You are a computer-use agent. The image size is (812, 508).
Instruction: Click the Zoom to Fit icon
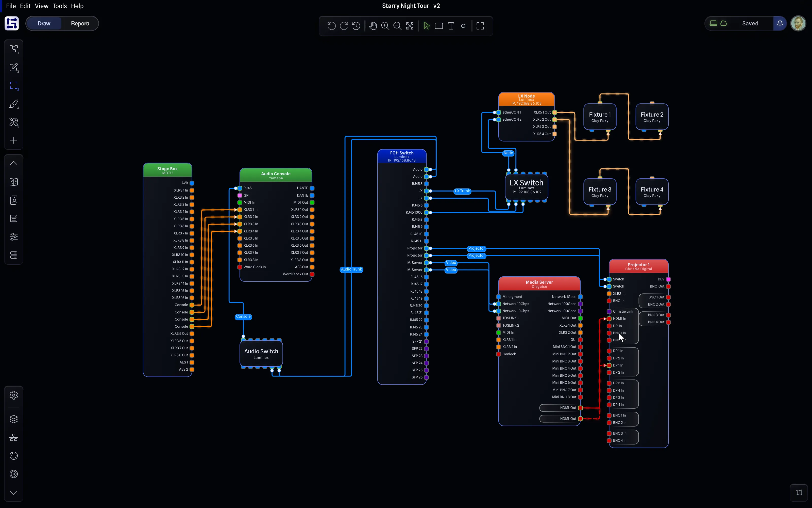(410, 26)
